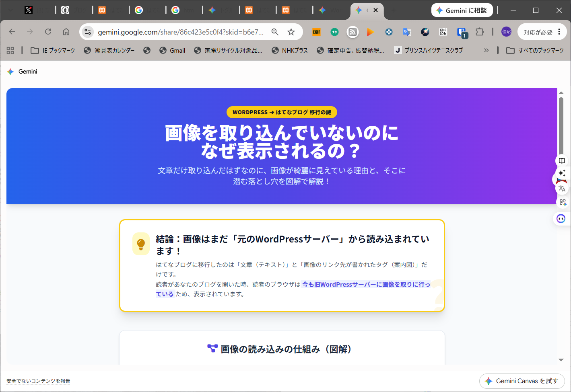This screenshot has width=571, height=392.
Task: Open a new browser tab
Action: (x=394, y=10)
